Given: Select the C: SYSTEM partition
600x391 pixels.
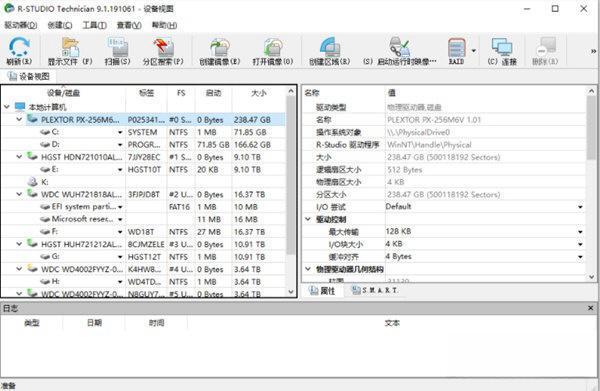Looking at the screenshot, I should pyautogui.click(x=143, y=132).
